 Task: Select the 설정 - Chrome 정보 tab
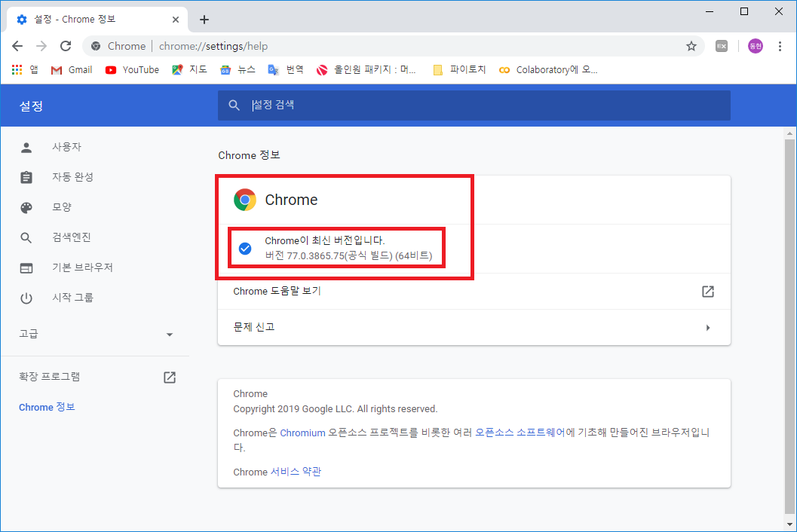97,20
